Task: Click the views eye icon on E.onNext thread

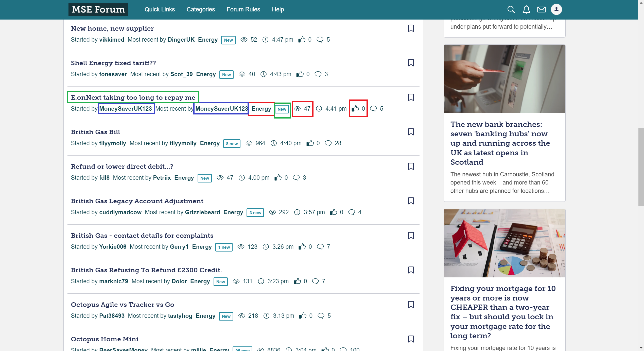Action: click(x=297, y=109)
